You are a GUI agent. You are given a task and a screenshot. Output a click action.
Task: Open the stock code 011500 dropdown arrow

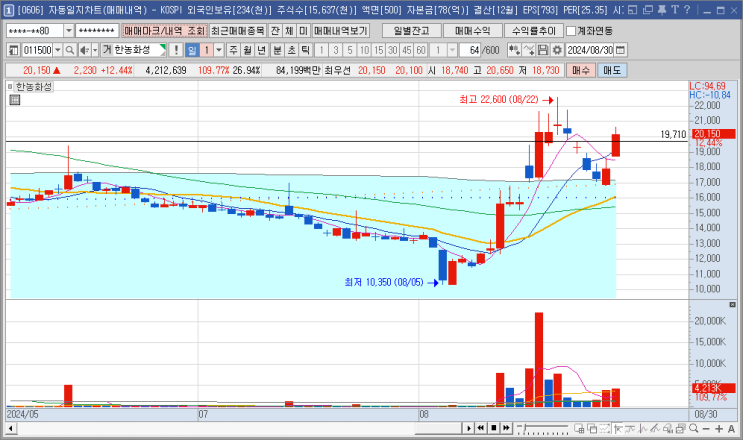tap(58, 50)
